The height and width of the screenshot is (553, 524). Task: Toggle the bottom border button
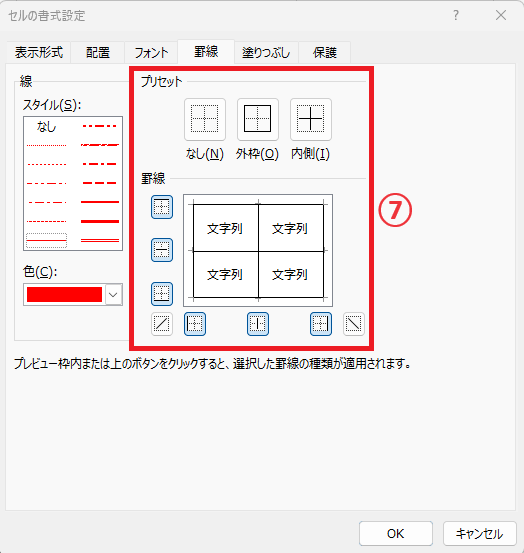pos(162,293)
